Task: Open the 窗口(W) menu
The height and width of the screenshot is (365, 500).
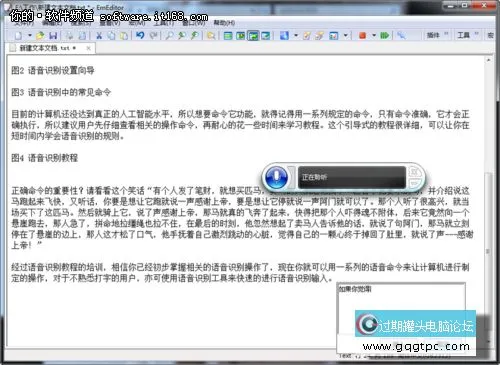Action: [x=194, y=23]
